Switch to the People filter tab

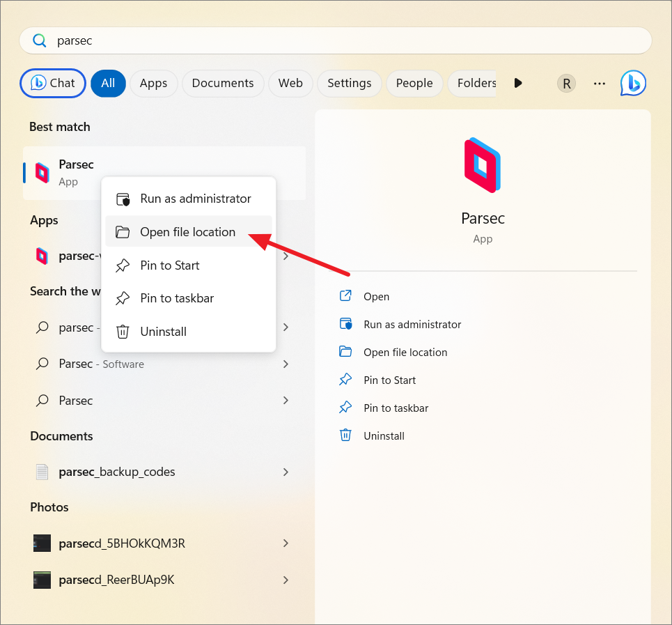[x=414, y=83]
